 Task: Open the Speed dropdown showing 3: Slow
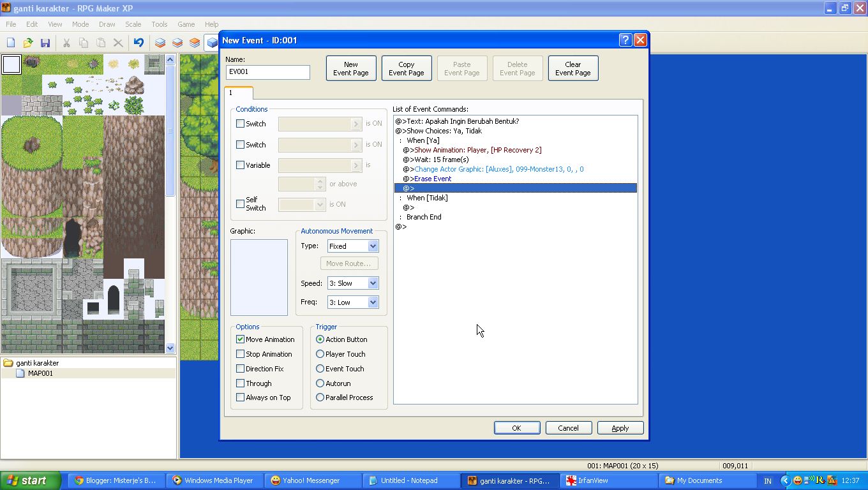click(372, 283)
